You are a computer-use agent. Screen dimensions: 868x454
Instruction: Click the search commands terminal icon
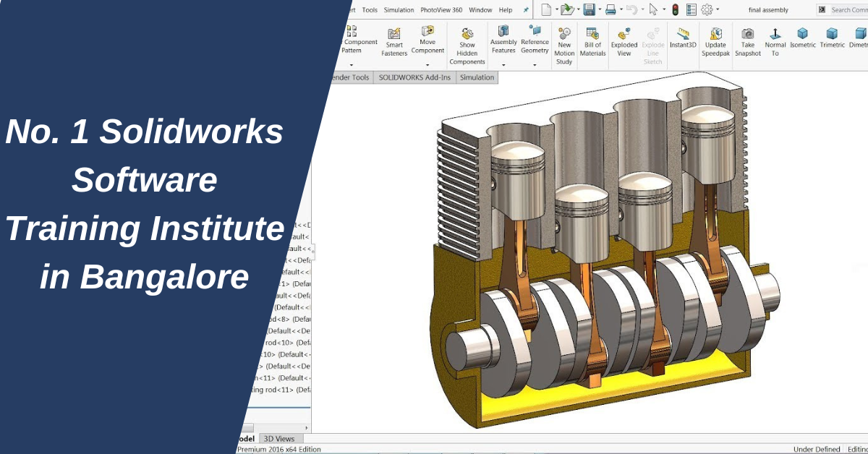tap(822, 9)
